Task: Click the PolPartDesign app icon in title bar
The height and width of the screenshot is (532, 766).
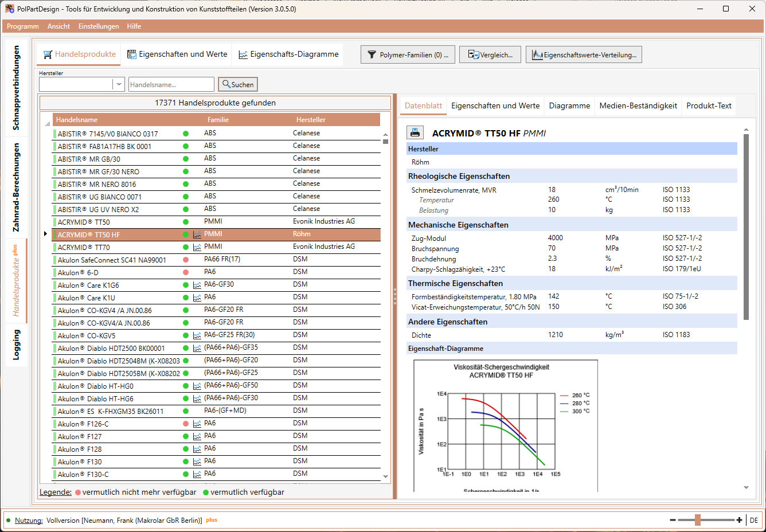Action: click(x=10, y=9)
